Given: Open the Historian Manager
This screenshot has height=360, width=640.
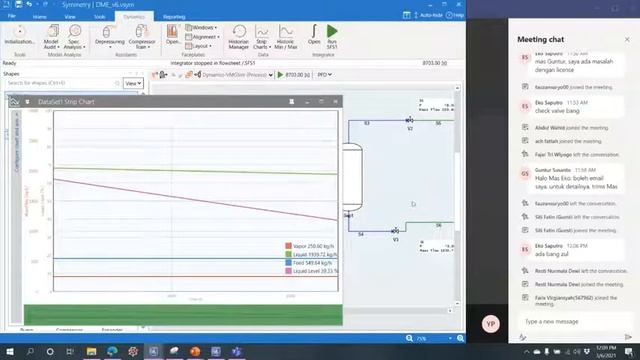Looking at the screenshot, I should (x=238, y=37).
